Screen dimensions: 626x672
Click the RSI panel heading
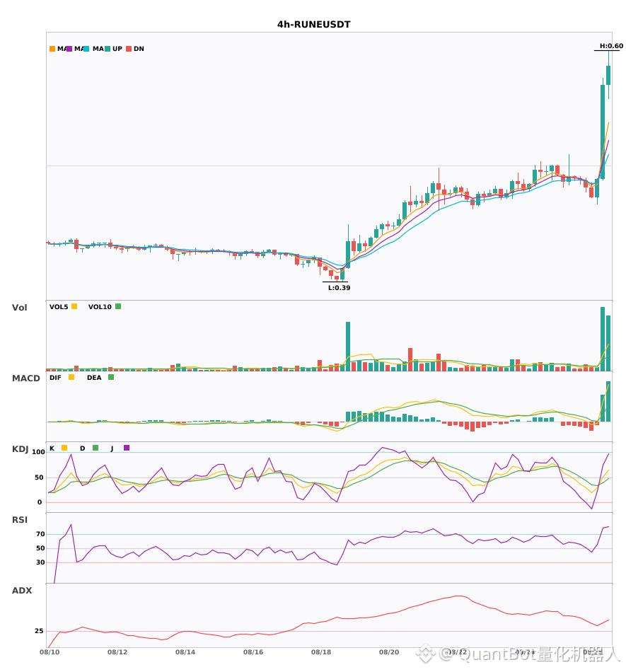20,520
